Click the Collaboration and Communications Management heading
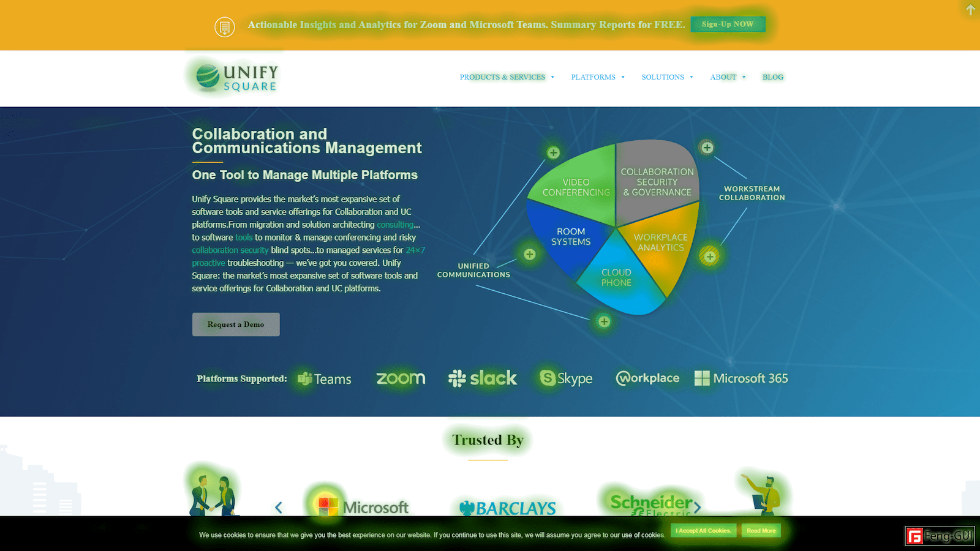 (307, 141)
